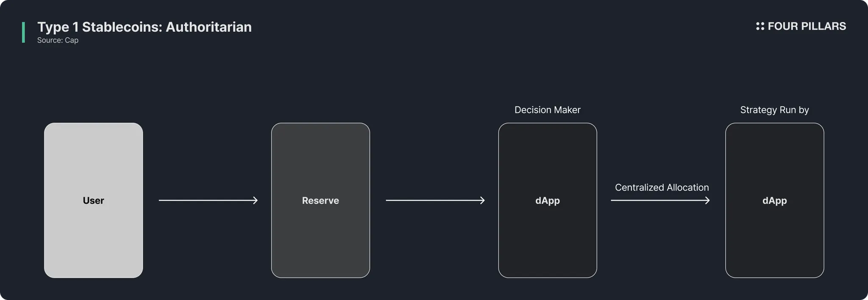This screenshot has height=300, width=868.
Task: Click the Four Pillars four-dot logo icon
Action: pos(760,26)
